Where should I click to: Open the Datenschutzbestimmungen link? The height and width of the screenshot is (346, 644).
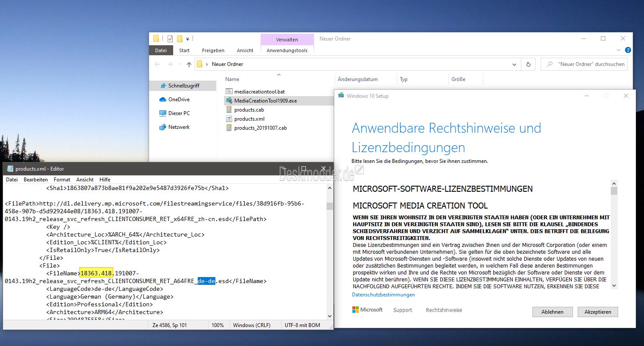pos(383,295)
